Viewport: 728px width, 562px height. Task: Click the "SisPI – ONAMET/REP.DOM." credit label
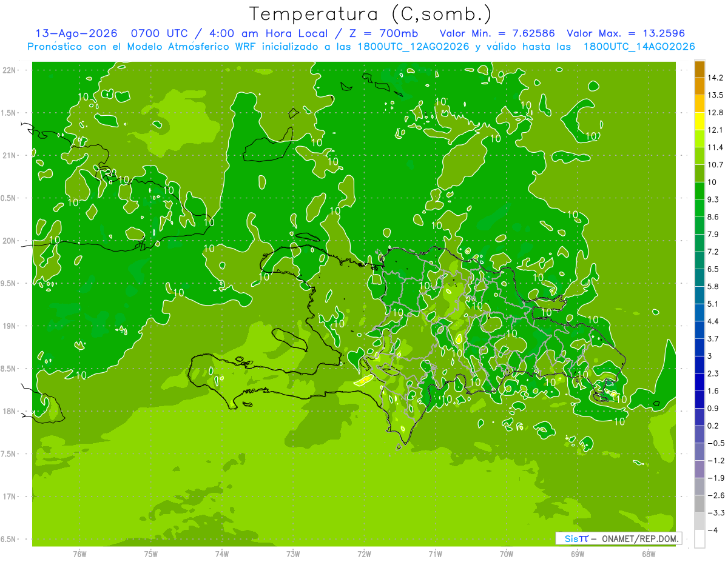click(619, 538)
